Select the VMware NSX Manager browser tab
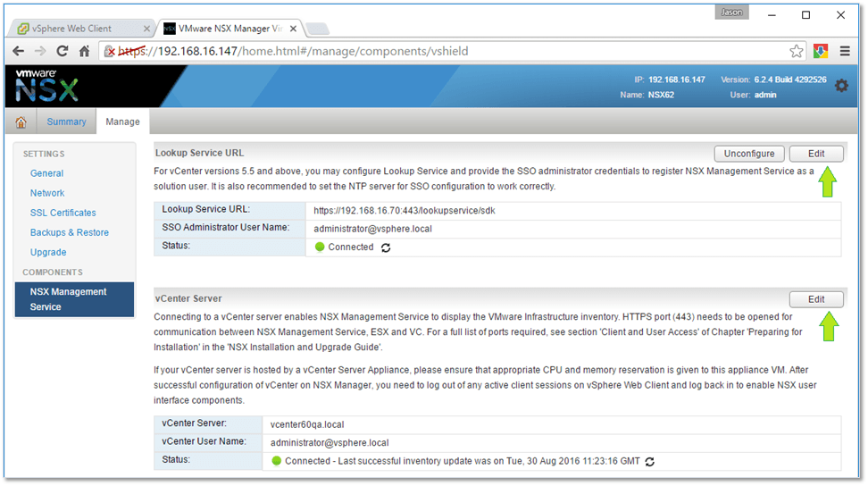This screenshot has height=486, width=868. [x=230, y=29]
